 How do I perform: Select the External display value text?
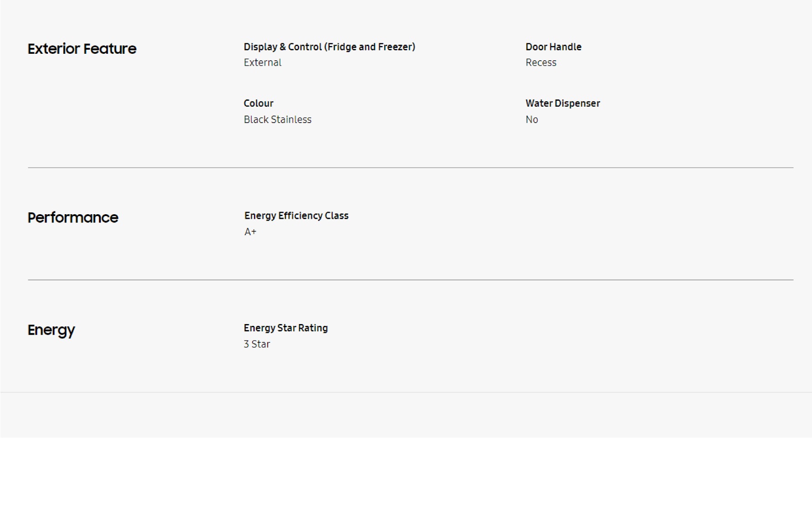coord(263,62)
